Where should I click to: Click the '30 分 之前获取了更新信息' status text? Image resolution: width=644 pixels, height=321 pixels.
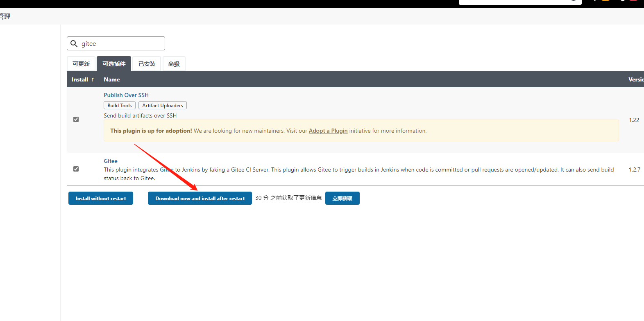[x=288, y=198]
